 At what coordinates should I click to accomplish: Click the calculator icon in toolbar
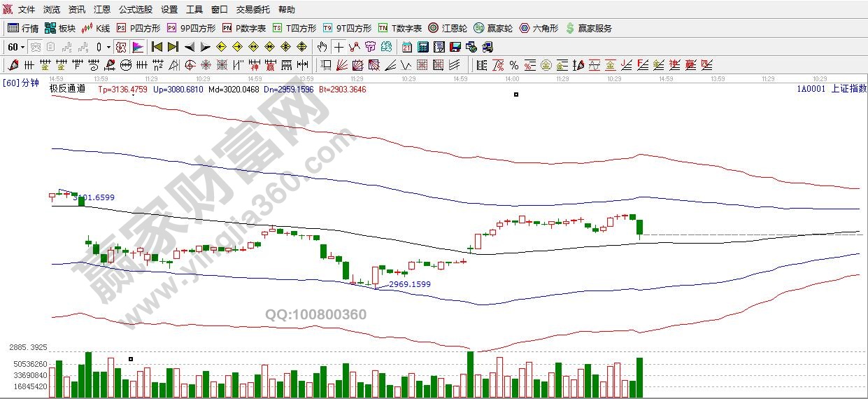(x=422, y=47)
